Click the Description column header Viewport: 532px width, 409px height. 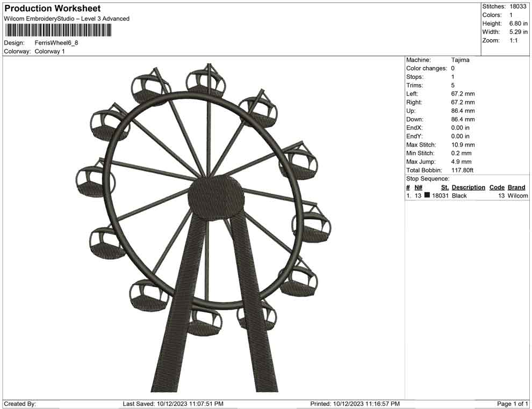[x=468, y=187]
